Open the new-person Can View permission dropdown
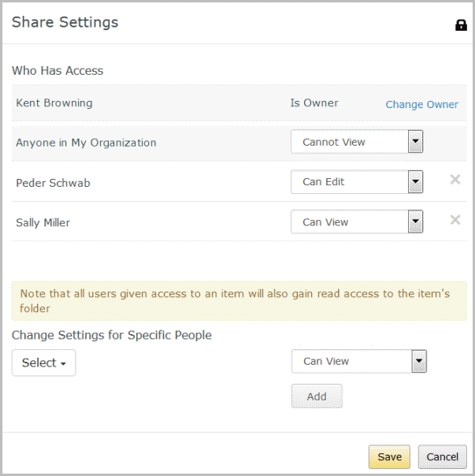 (x=358, y=361)
